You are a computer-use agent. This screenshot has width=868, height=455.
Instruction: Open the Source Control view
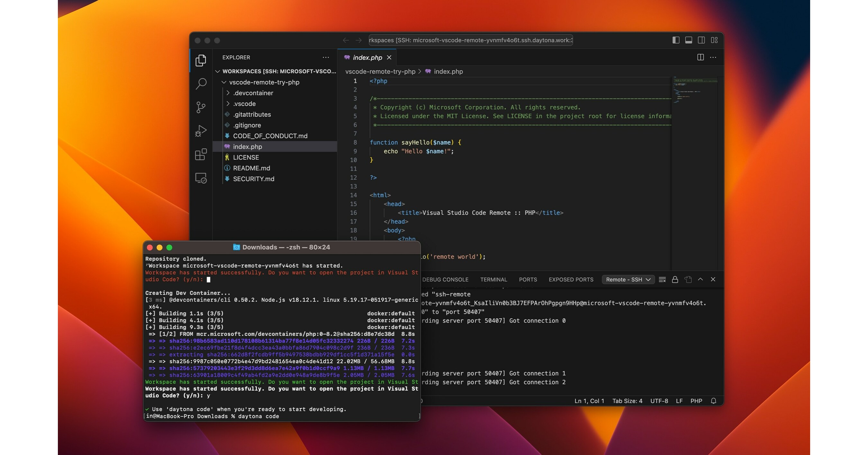(201, 107)
